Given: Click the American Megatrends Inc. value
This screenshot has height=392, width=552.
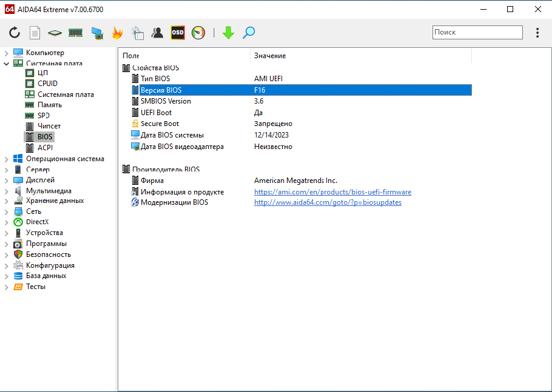Looking at the screenshot, I should pyautogui.click(x=296, y=181).
